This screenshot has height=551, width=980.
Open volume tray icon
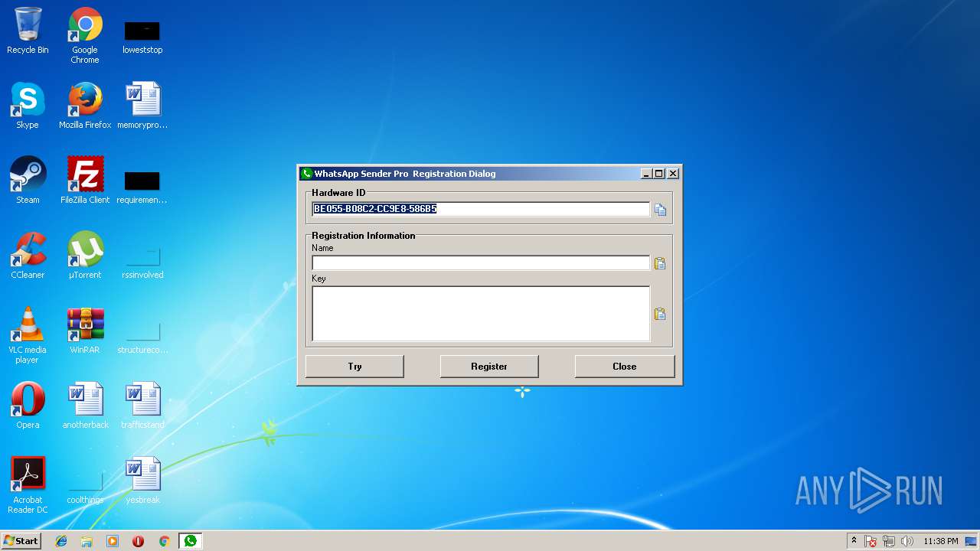pos(907,541)
